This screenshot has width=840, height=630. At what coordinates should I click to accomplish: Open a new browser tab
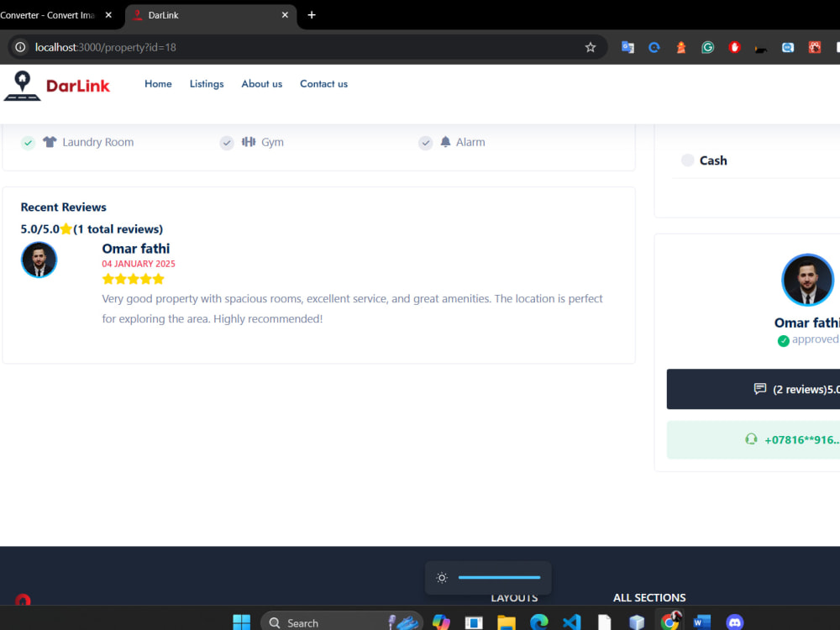(x=312, y=15)
